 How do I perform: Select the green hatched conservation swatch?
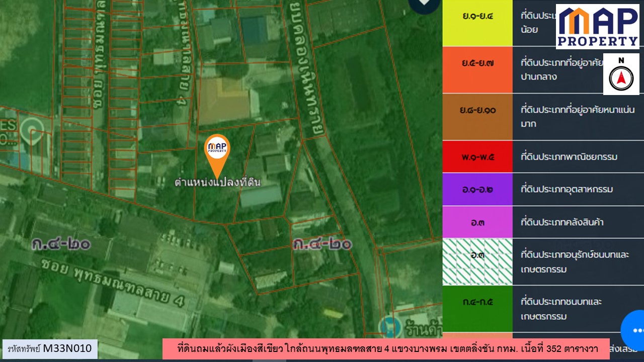(477, 262)
